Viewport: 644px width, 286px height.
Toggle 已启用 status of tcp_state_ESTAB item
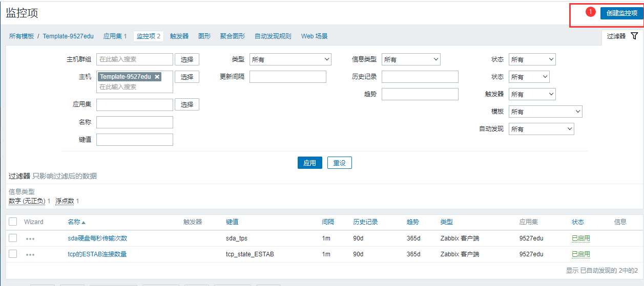click(580, 254)
